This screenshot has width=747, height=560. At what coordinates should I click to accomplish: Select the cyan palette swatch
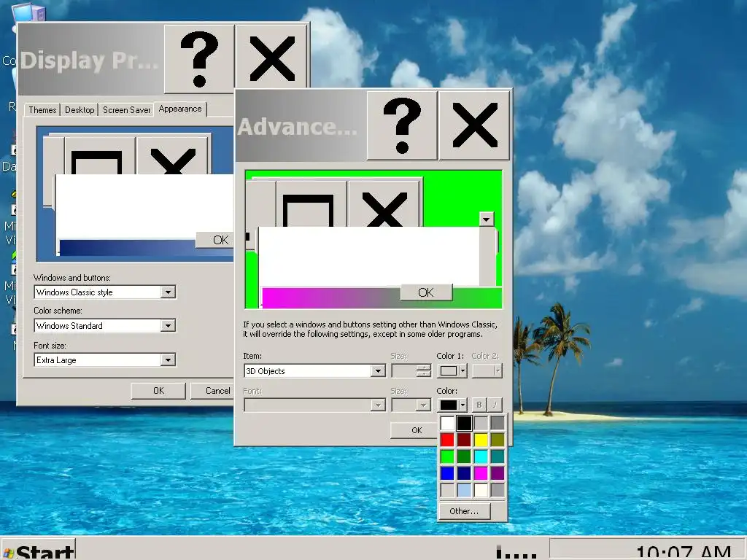coord(481,456)
